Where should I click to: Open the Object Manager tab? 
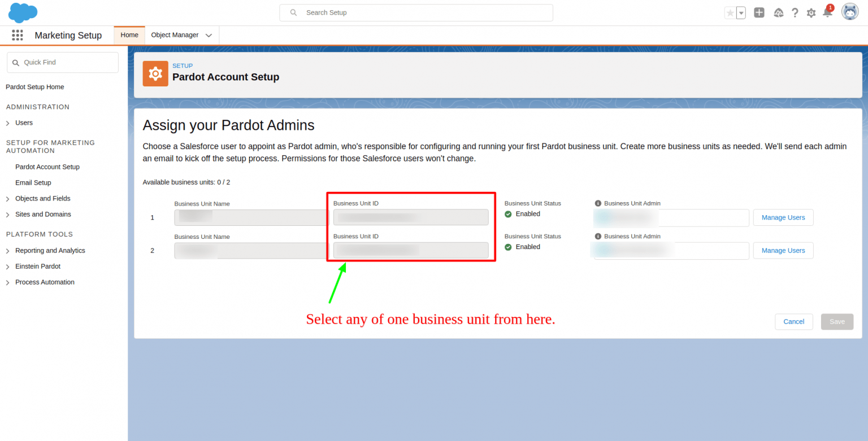pyautogui.click(x=175, y=35)
